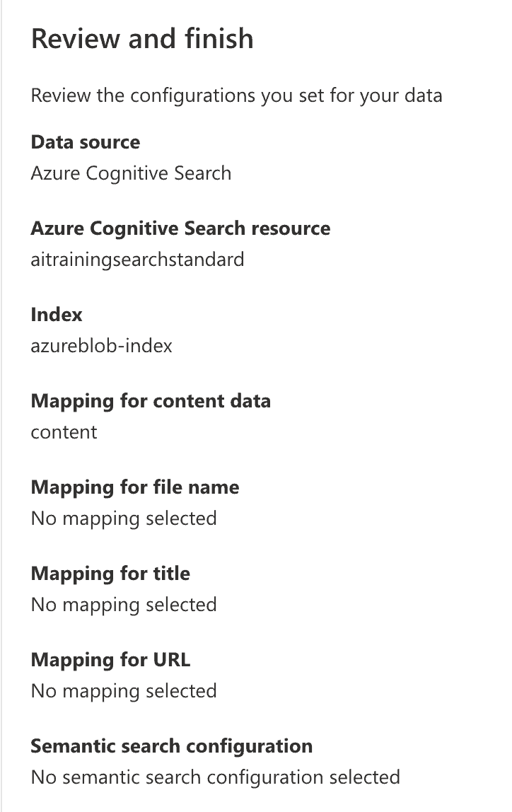
Task: Click the 'Review and finish' heading
Action: pos(142,38)
